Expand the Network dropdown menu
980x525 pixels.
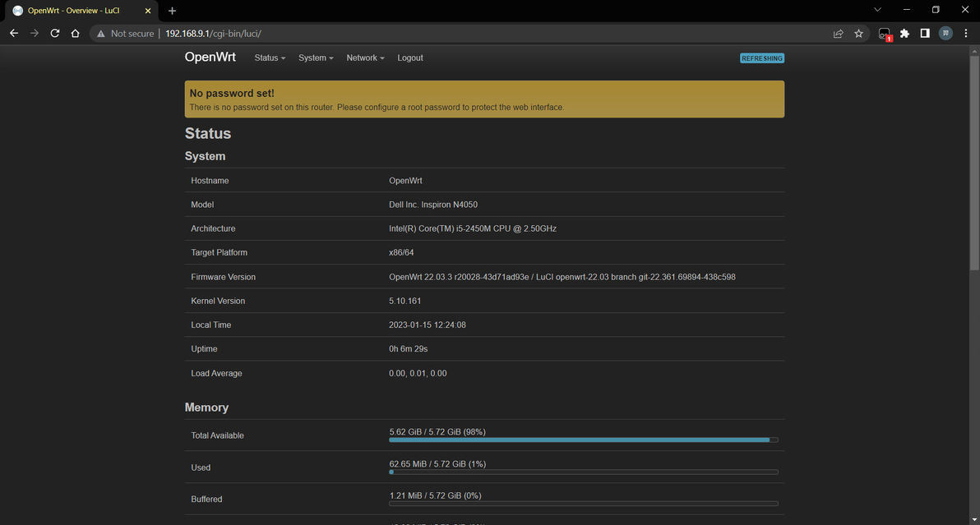[365, 58]
